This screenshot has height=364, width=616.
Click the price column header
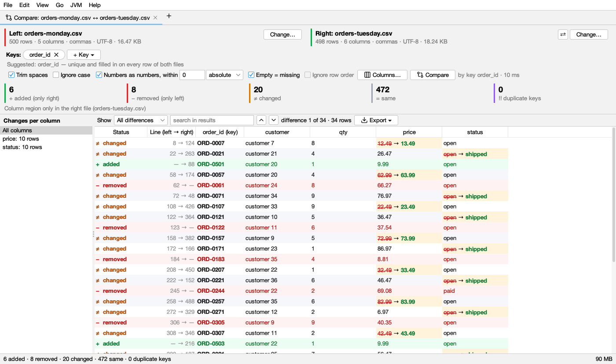409,132
